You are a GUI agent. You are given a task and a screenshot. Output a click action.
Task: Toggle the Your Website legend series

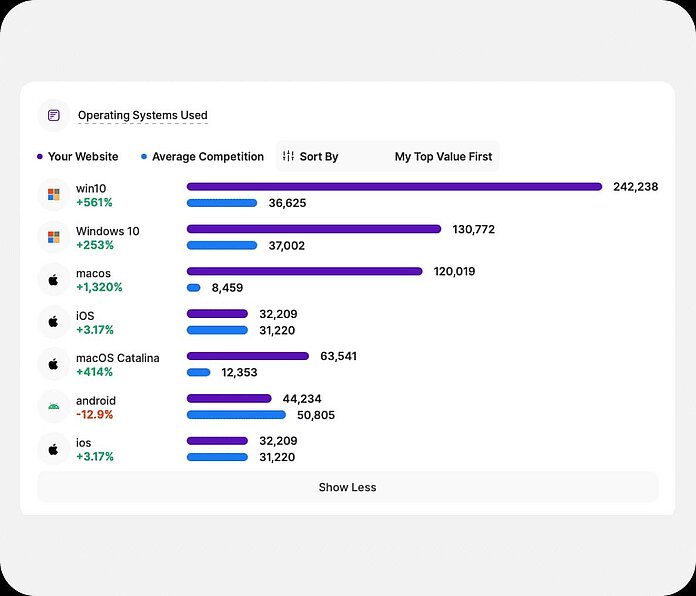click(x=82, y=157)
